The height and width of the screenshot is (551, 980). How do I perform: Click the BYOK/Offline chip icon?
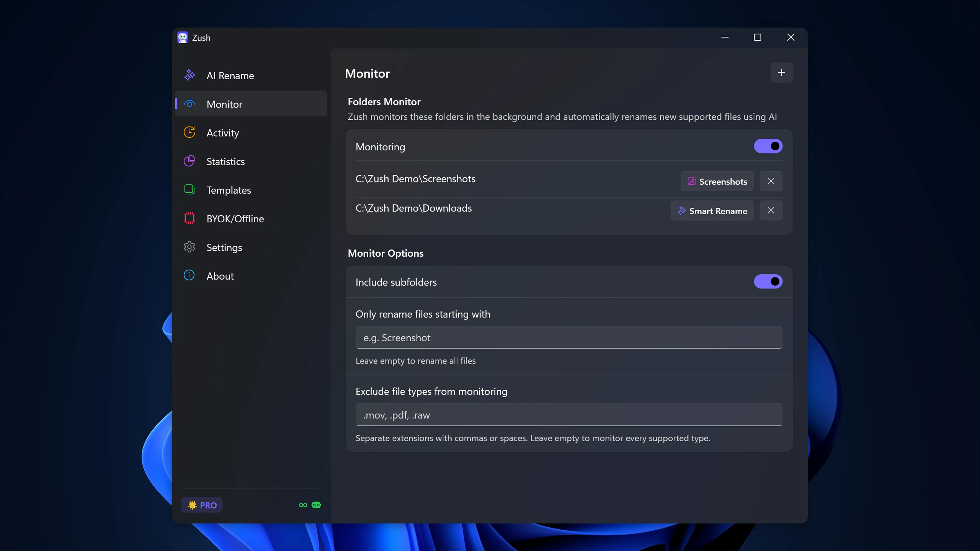click(189, 218)
